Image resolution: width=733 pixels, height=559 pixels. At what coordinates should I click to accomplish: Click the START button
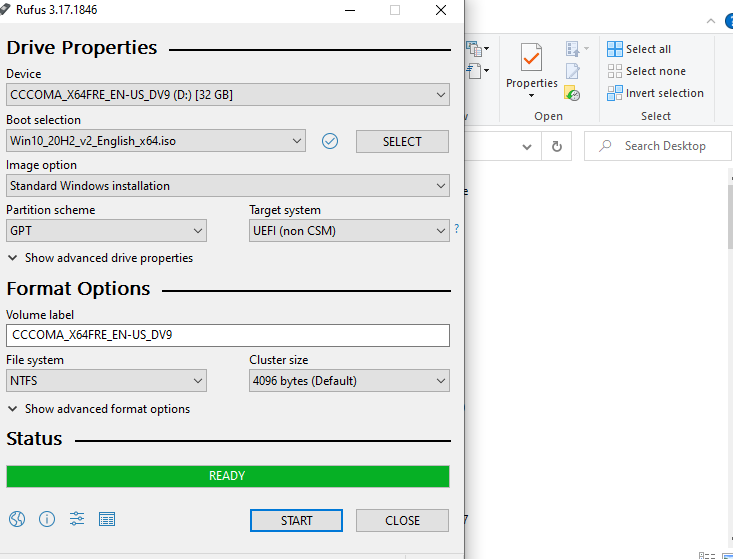296,520
